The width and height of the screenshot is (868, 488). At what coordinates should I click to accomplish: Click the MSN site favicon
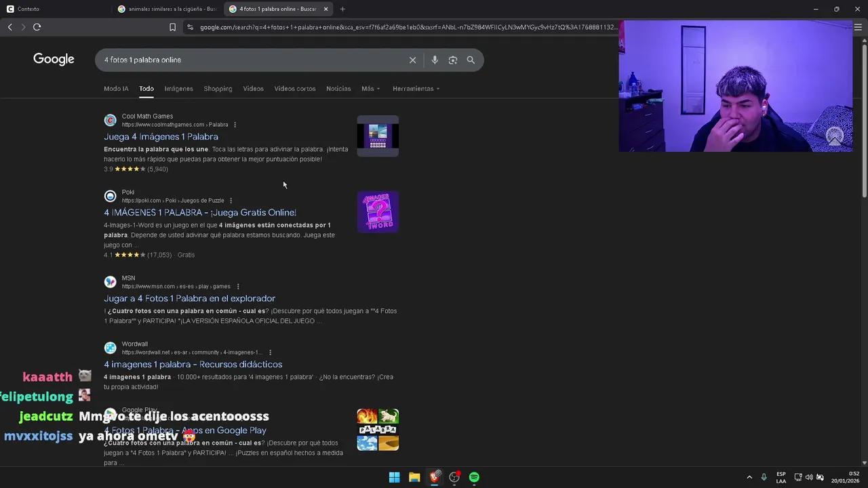(x=110, y=282)
